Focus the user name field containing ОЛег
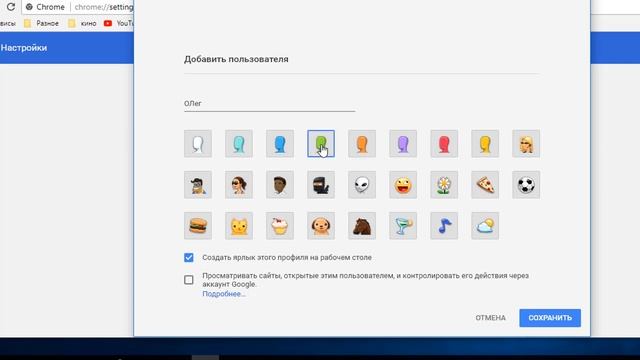The image size is (640, 360). [269, 104]
